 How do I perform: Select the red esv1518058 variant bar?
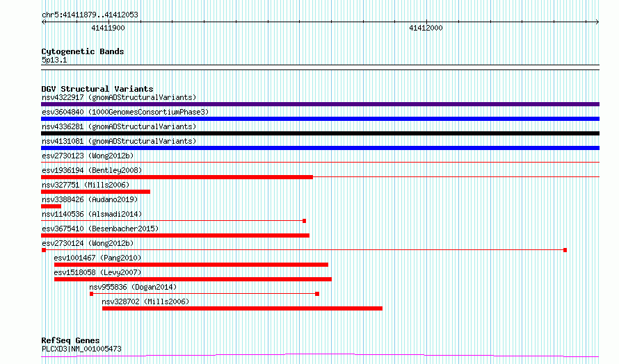pyautogui.click(x=193, y=279)
